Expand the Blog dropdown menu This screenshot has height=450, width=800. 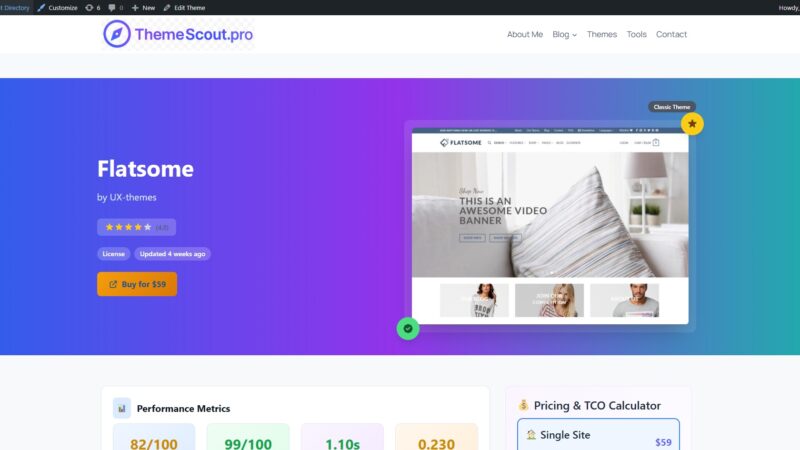coord(564,34)
